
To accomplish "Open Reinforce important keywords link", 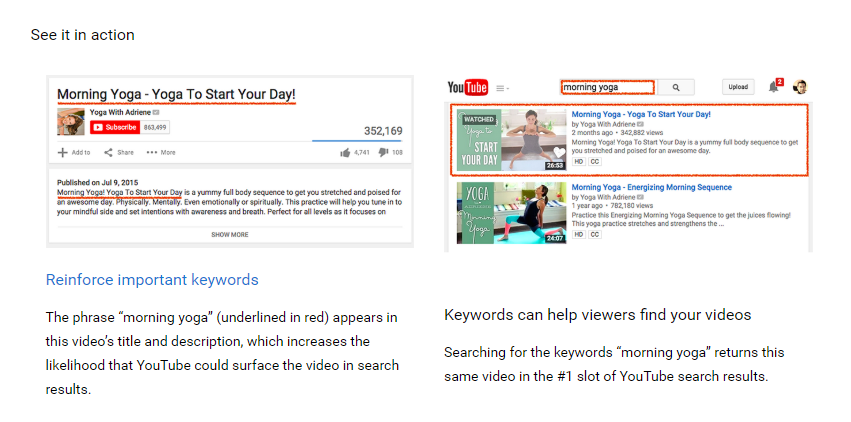I will pyautogui.click(x=152, y=280).
